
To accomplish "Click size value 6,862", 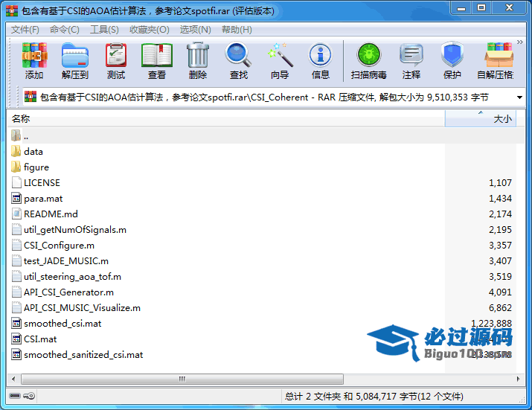I will [x=500, y=308].
